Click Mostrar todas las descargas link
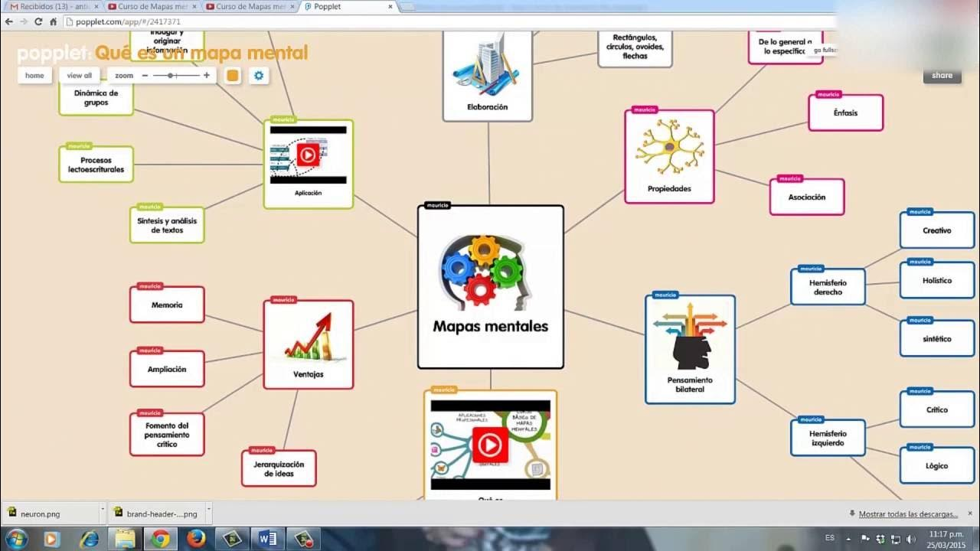The height and width of the screenshot is (551, 980). 908,514
